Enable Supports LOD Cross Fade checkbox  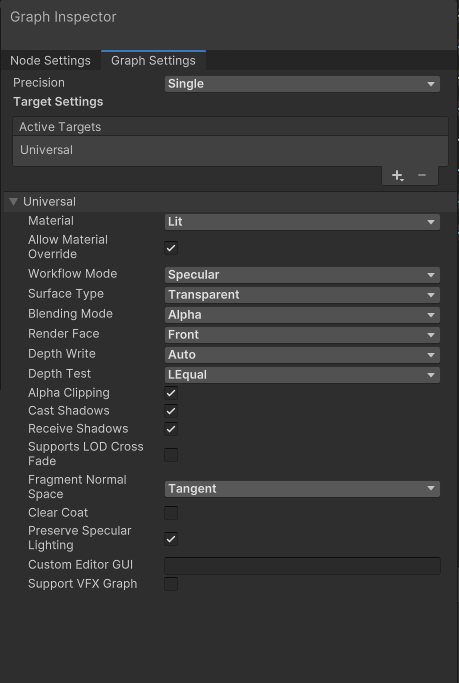tap(171, 455)
